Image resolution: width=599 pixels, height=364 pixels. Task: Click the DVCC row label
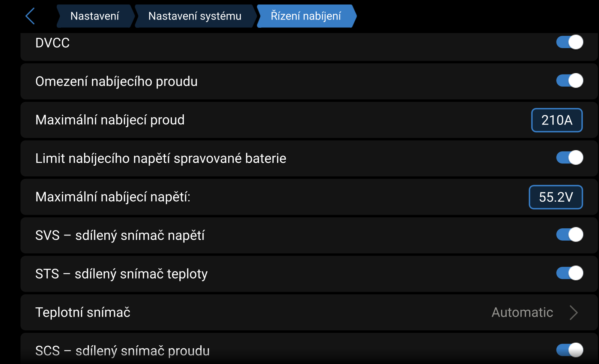pyautogui.click(x=53, y=43)
